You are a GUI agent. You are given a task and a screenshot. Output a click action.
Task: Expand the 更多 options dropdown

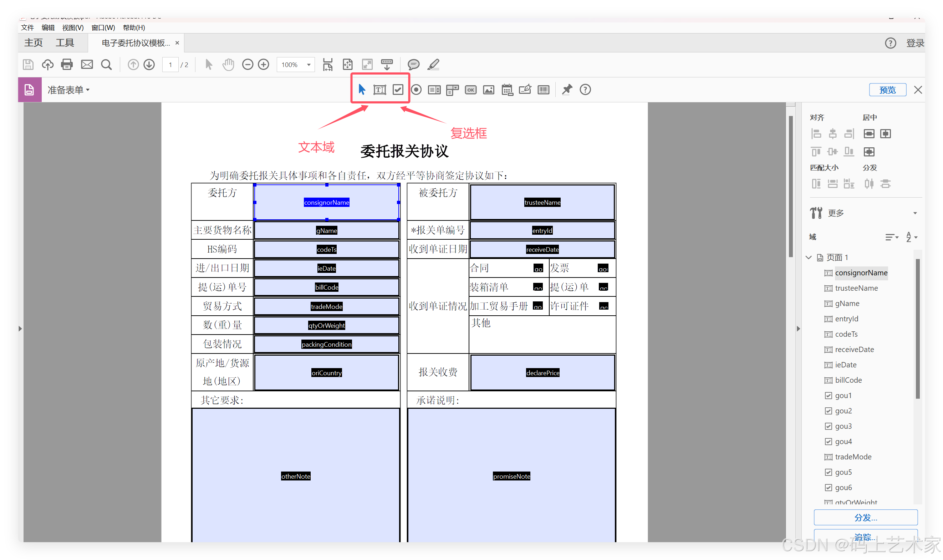tap(915, 213)
